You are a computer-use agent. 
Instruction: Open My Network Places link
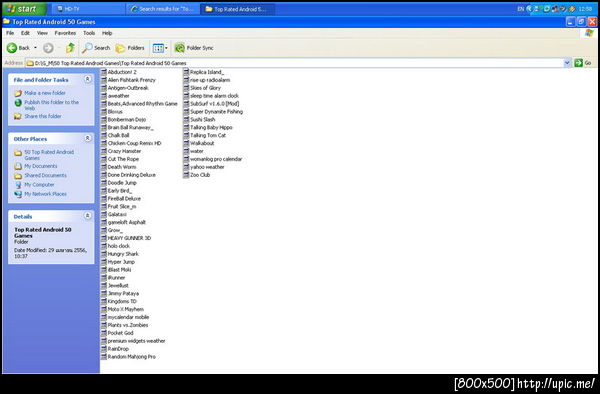point(46,194)
